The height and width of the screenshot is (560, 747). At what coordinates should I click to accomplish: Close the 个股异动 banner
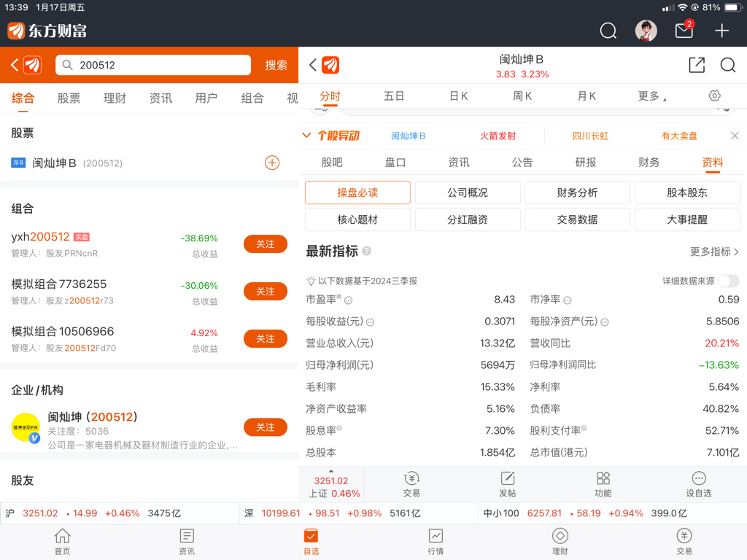coord(735,136)
